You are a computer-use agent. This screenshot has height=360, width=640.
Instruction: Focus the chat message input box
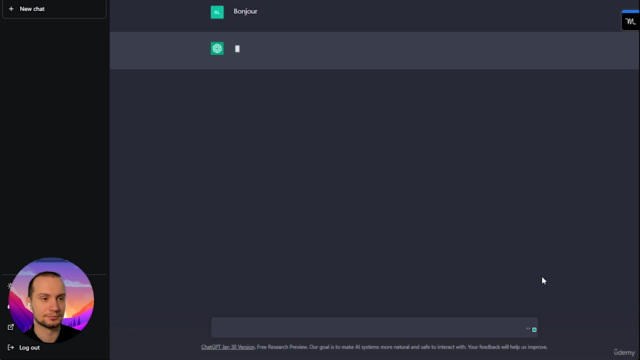[x=374, y=327]
